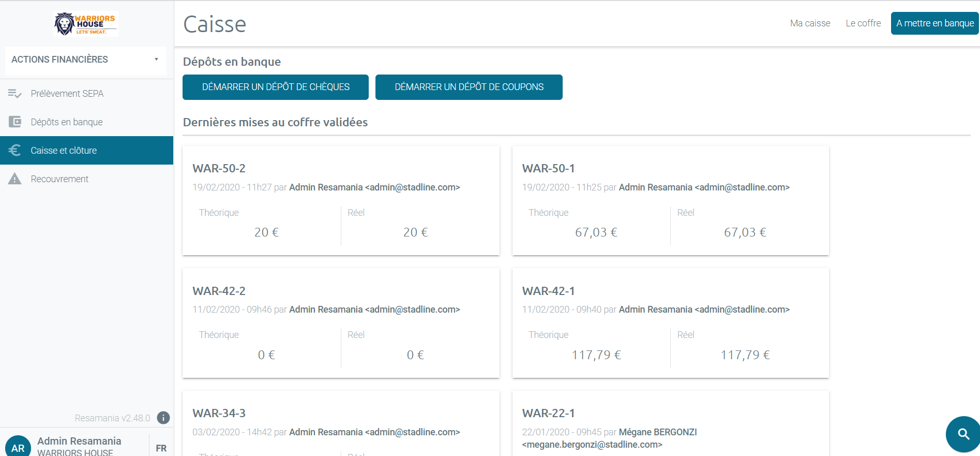The height and width of the screenshot is (456, 980).
Task: Click the AR user avatar
Action: pyautogui.click(x=18, y=447)
